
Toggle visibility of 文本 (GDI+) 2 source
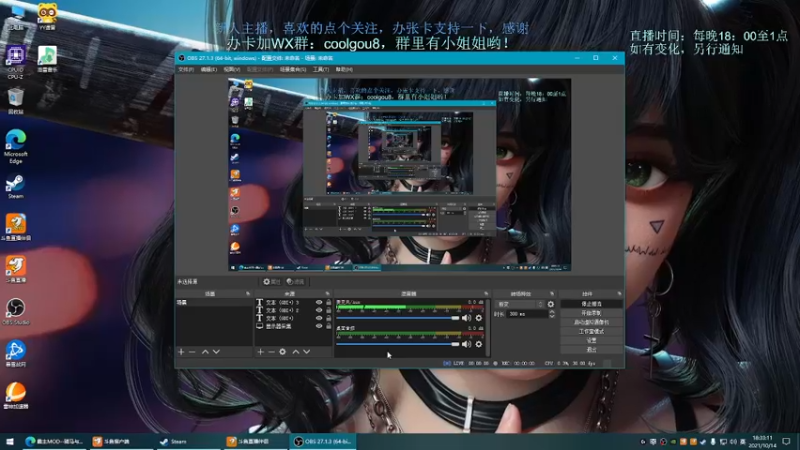[x=319, y=310]
